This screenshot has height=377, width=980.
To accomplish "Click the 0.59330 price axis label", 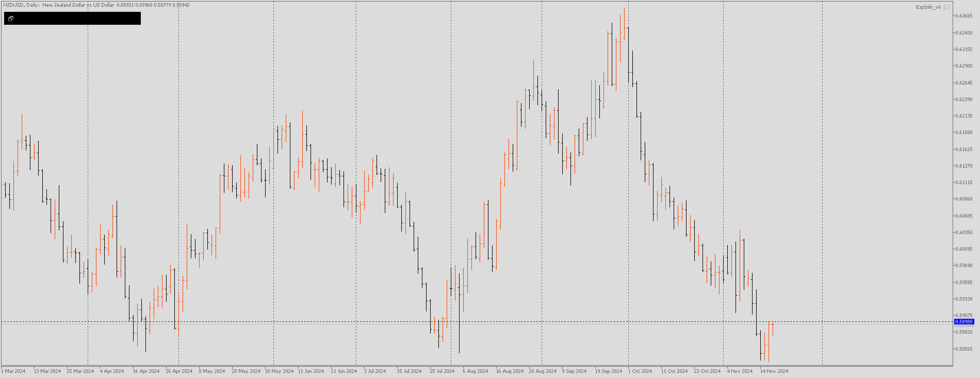I will click(x=963, y=299).
